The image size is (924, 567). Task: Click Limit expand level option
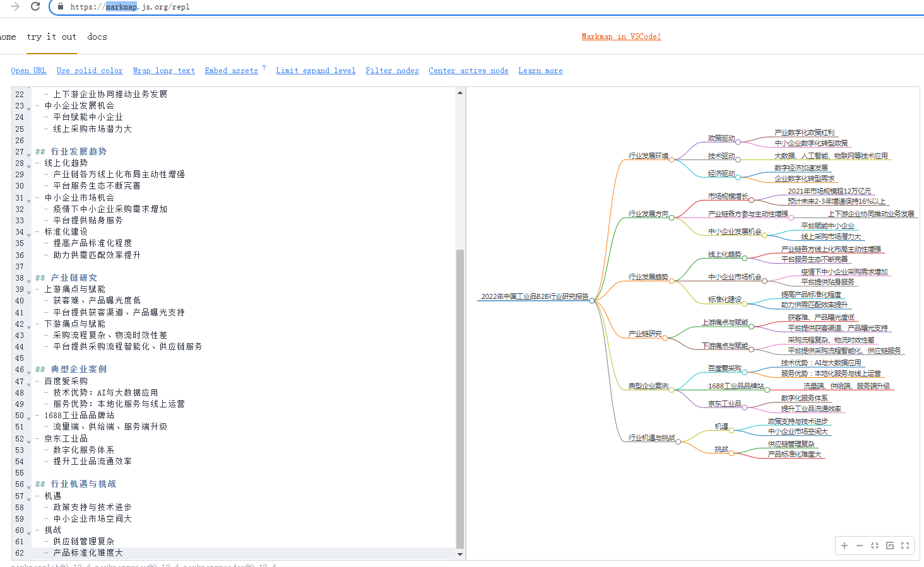(316, 71)
